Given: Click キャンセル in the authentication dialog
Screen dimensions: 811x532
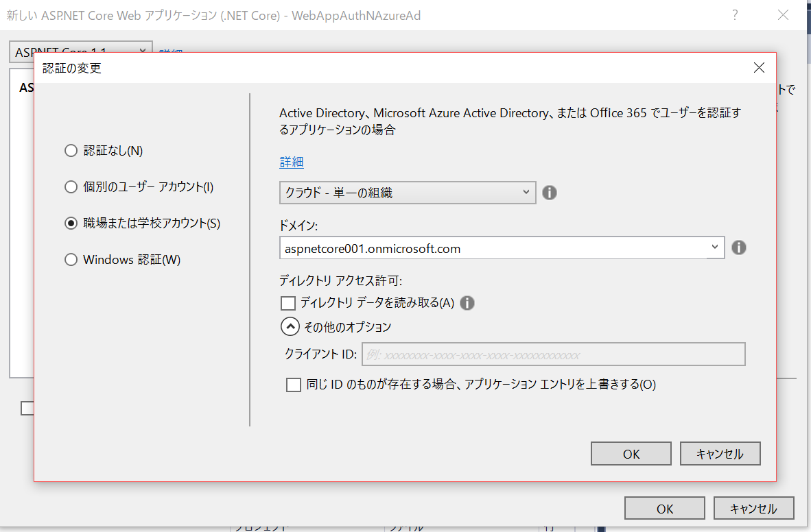Looking at the screenshot, I should tap(720, 453).
